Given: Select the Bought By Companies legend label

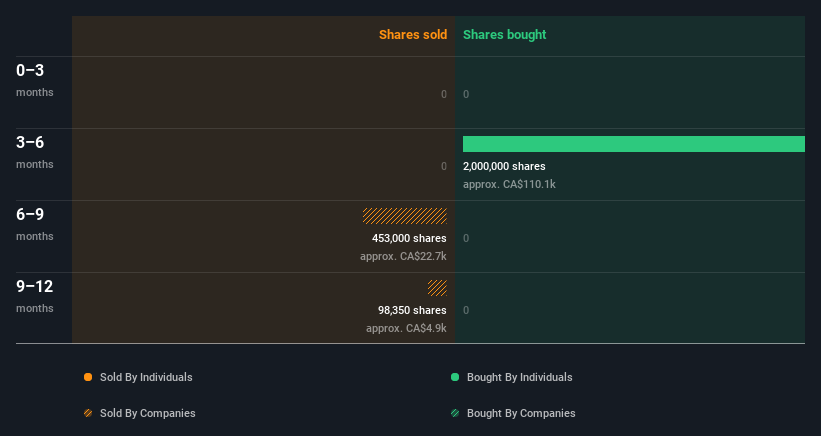Looking at the screenshot, I should point(521,413).
